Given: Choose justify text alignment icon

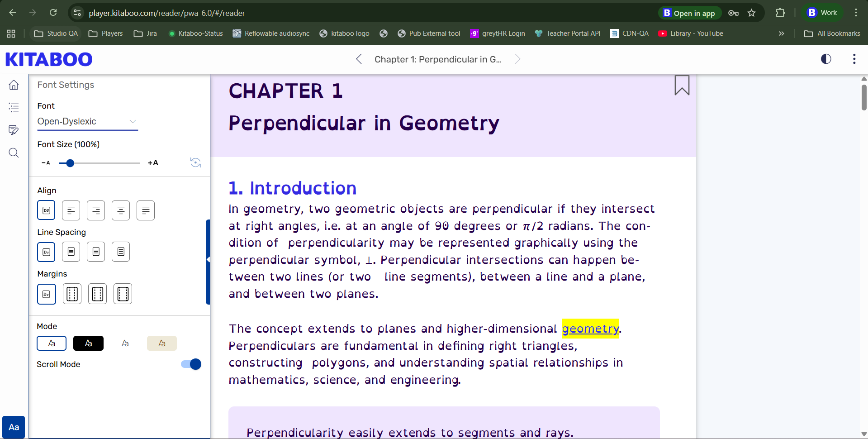Looking at the screenshot, I should tap(146, 210).
